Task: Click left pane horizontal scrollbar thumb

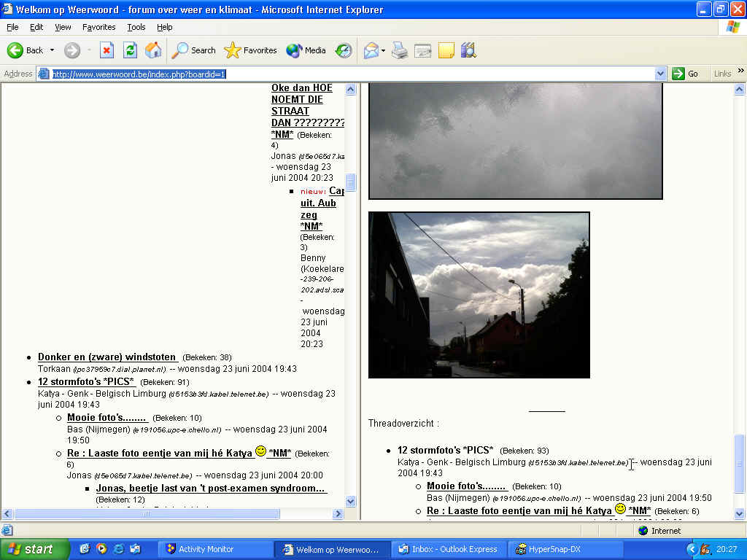Action: pyautogui.click(x=146, y=514)
